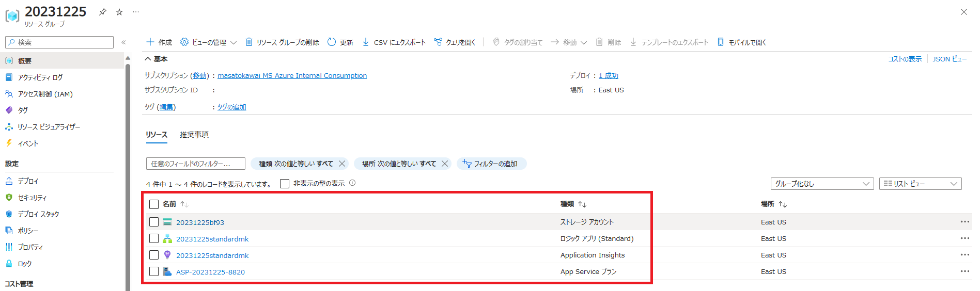Viewport: 980px width, 291px height.
Task: Click タグの追加 link
Action: click(232, 107)
